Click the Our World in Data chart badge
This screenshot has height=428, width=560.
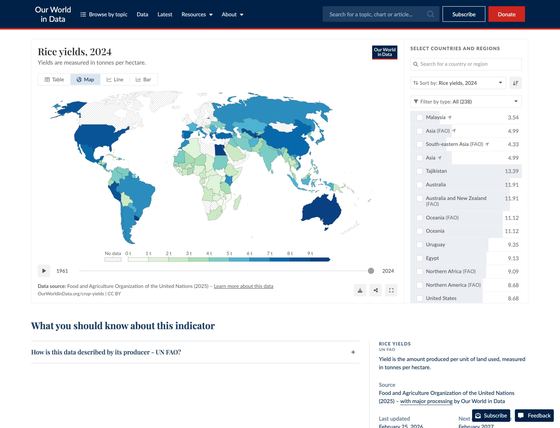pos(385,52)
